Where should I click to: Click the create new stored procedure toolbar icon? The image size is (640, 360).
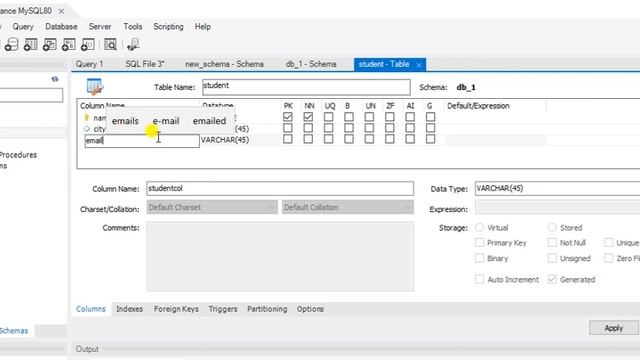[68, 44]
